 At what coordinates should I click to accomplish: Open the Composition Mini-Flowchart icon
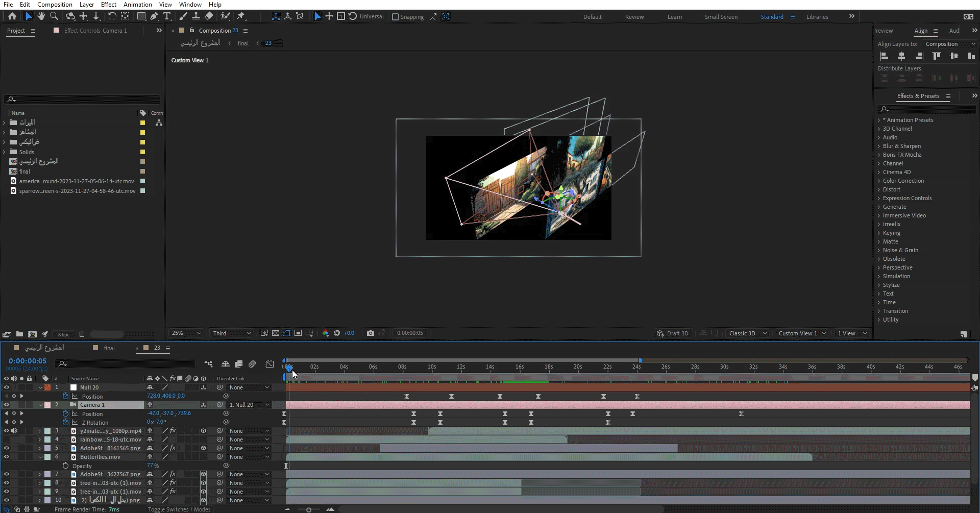[208, 364]
